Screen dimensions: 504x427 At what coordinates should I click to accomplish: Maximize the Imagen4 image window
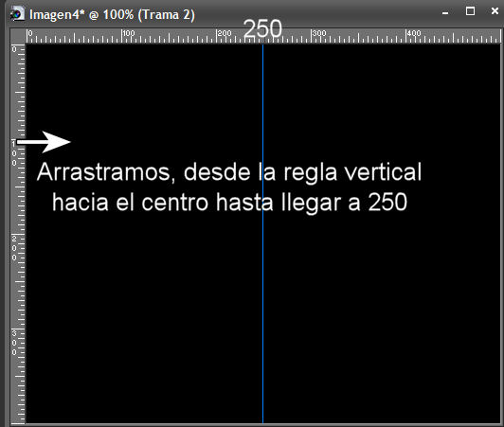point(470,11)
